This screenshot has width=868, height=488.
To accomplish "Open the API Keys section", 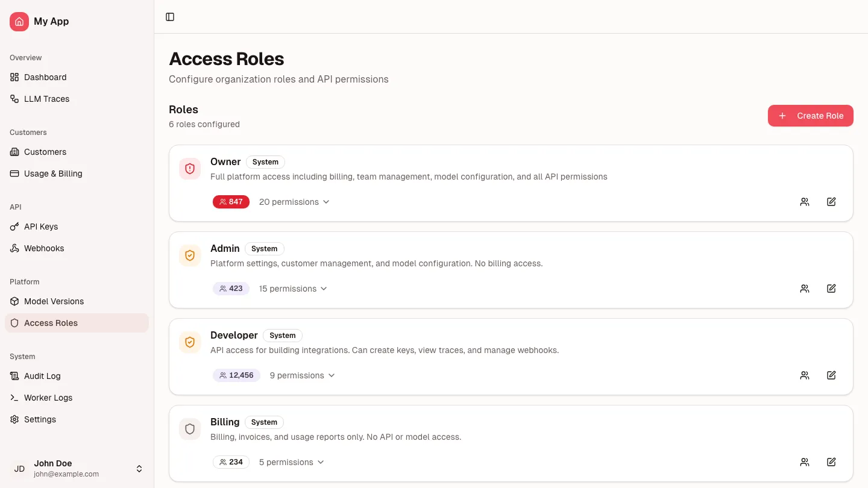I will pyautogui.click(x=41, y=227).
